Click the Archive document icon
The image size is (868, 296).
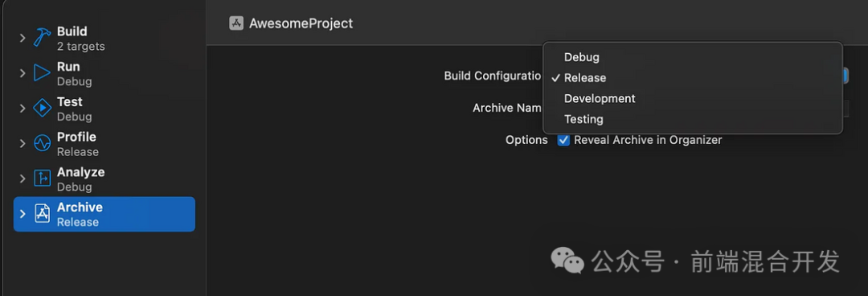[x=42, y=214]
